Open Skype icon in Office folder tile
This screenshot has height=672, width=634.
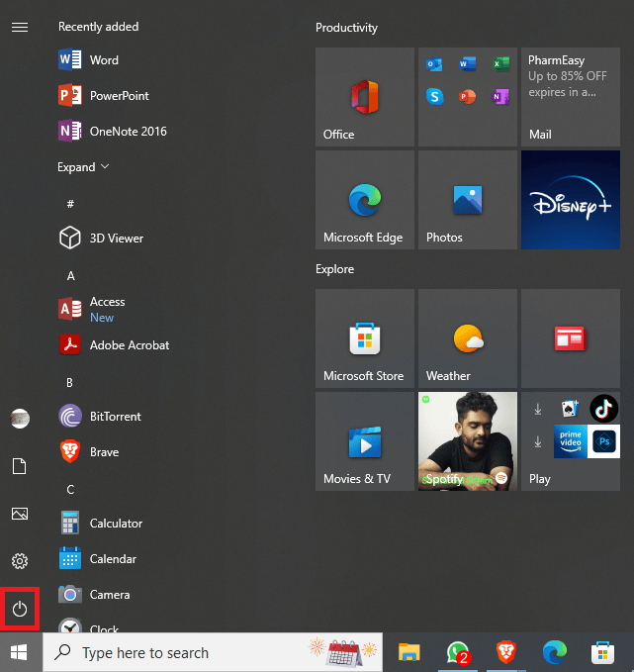434,96
